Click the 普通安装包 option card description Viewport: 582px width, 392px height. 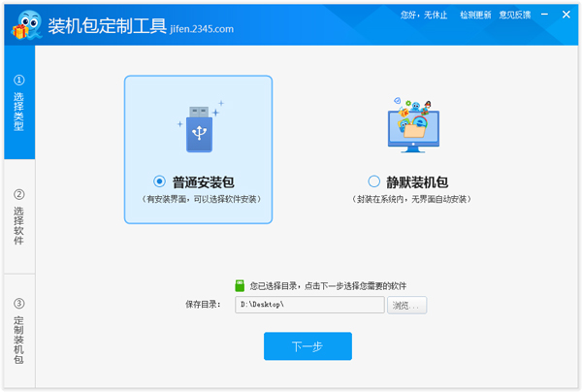click(x=201, y=199)
